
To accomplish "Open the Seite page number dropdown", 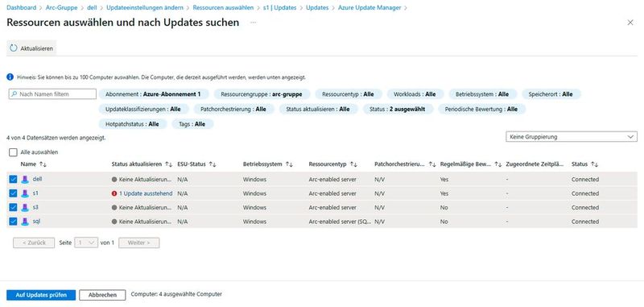I will point(86,243).
